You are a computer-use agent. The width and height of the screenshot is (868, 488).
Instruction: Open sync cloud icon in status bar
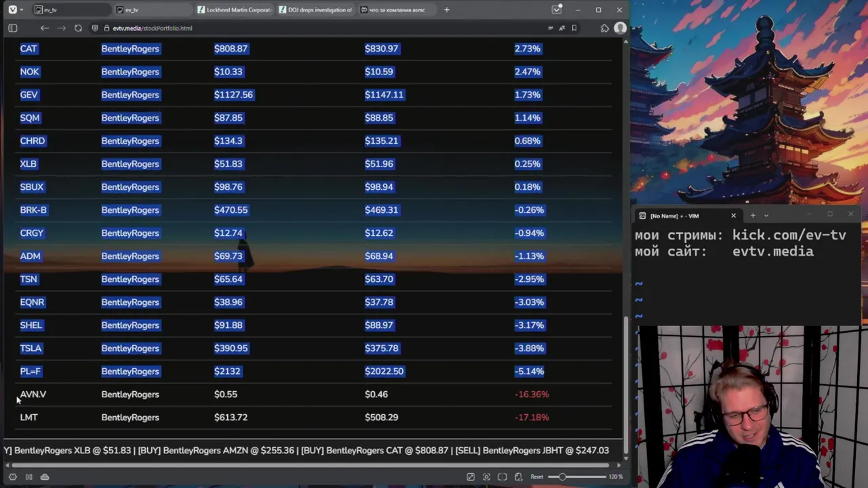click(x=45, y=476)
